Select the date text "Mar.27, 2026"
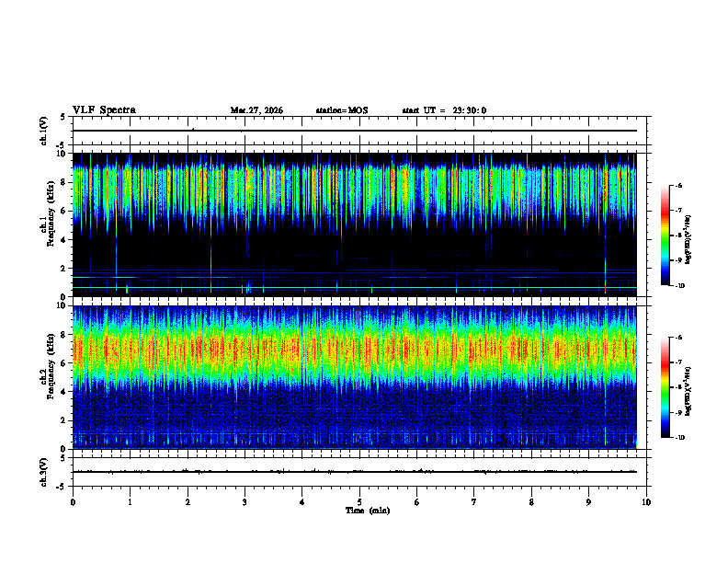The image size is (728, 563). point(256,110)
